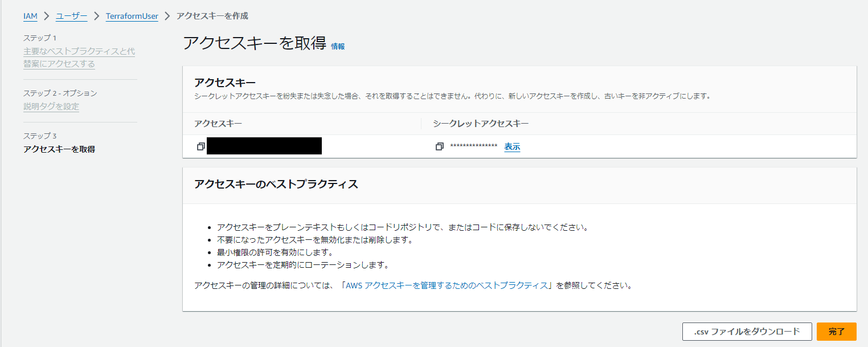Click the redacted access key value
The height and width of the screenshot is (347, 868).
point(264,146)
